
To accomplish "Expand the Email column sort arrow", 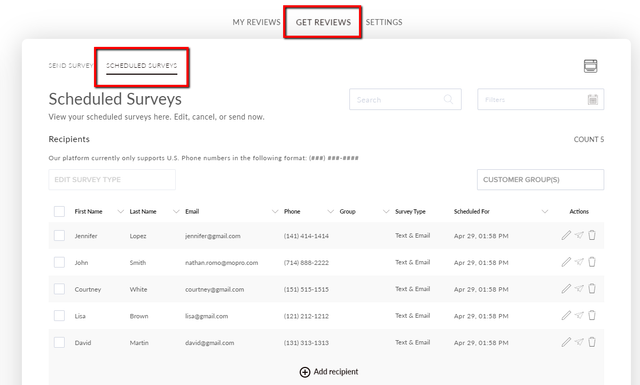I will click(275, 211).
